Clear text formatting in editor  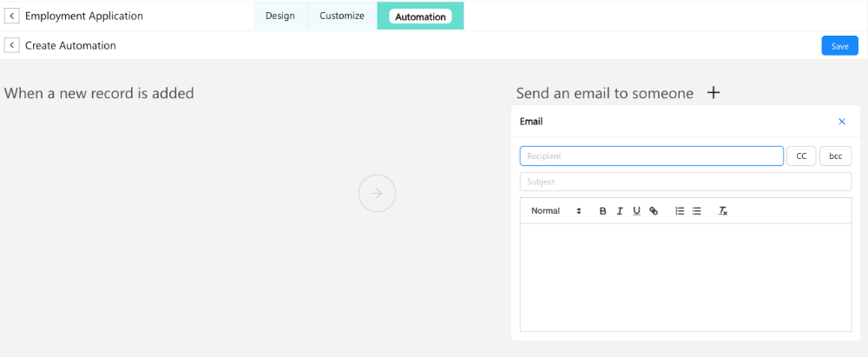pyautogui.click(x=722, y=211)
